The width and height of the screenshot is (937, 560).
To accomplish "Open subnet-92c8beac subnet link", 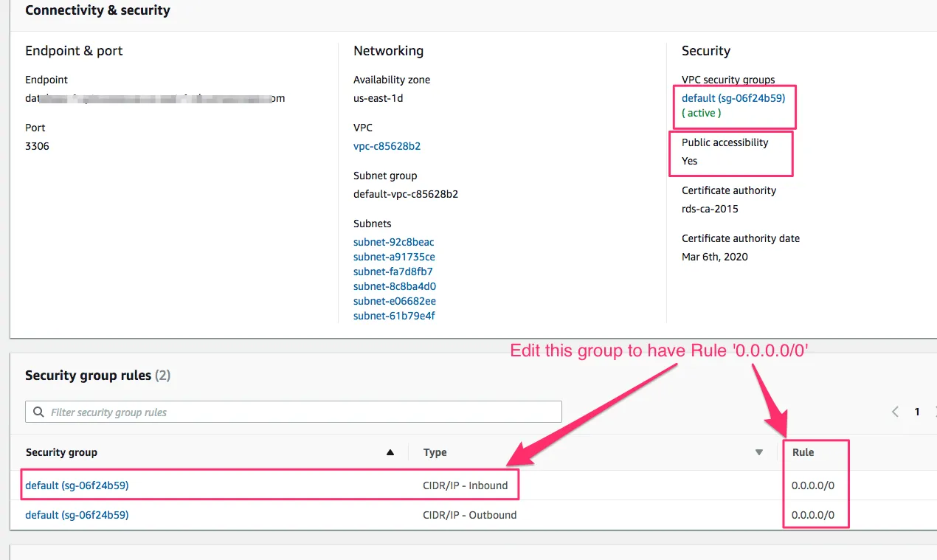I will click(x=393, y=242).
